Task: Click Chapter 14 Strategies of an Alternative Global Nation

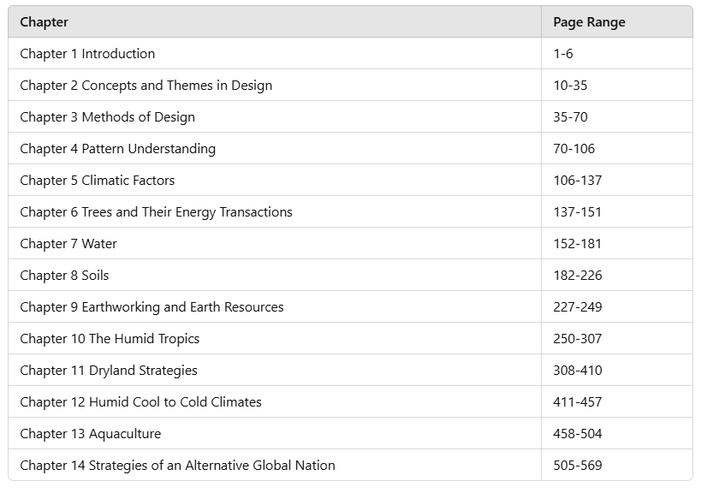Action: (x=178, y=466)
